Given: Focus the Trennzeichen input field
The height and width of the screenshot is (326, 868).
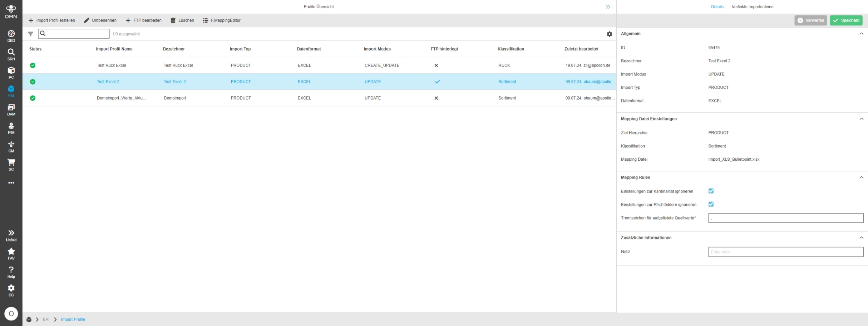Looking at the screenshot, I should (786, 218).
